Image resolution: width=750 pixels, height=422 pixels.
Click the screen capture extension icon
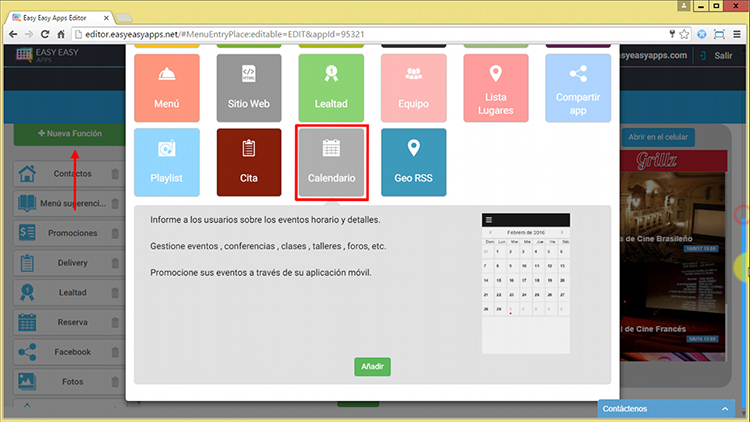[x=719, y=34]
